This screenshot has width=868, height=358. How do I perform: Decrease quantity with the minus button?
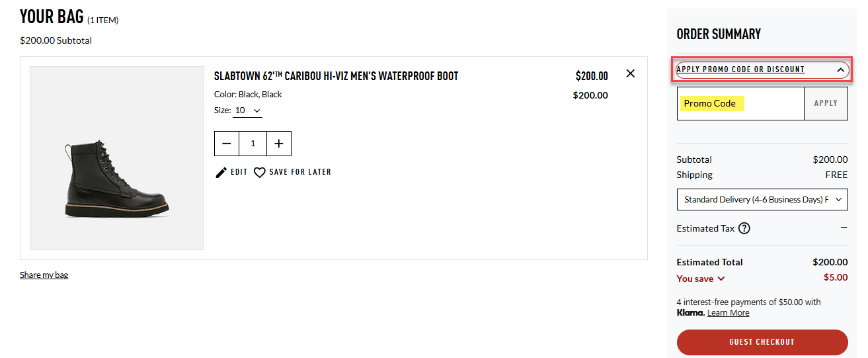(x=227, y=144)
